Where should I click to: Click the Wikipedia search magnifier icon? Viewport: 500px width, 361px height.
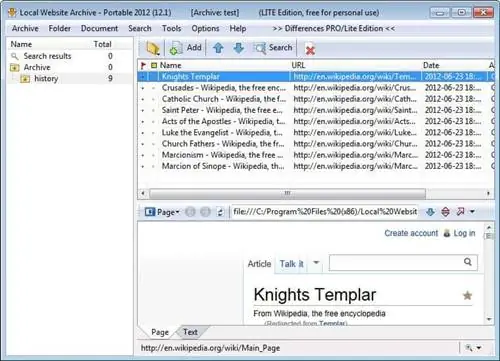[468, 262]
